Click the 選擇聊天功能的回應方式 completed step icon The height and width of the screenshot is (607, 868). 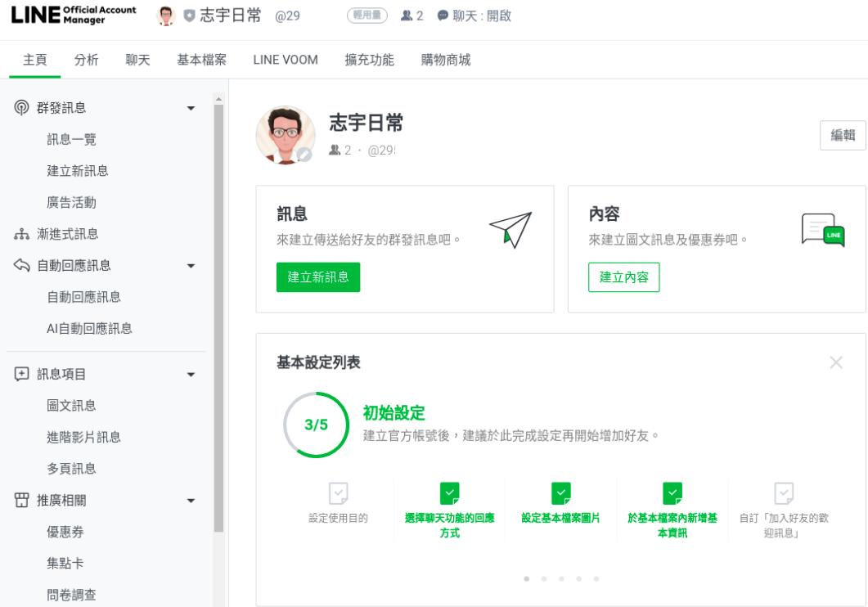coord(449,493)
